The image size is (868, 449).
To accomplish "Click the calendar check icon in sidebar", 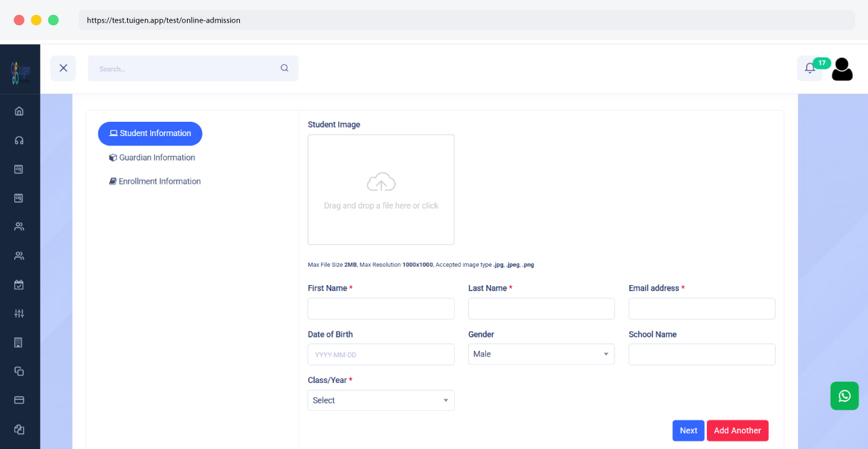I will pos(19,284).
